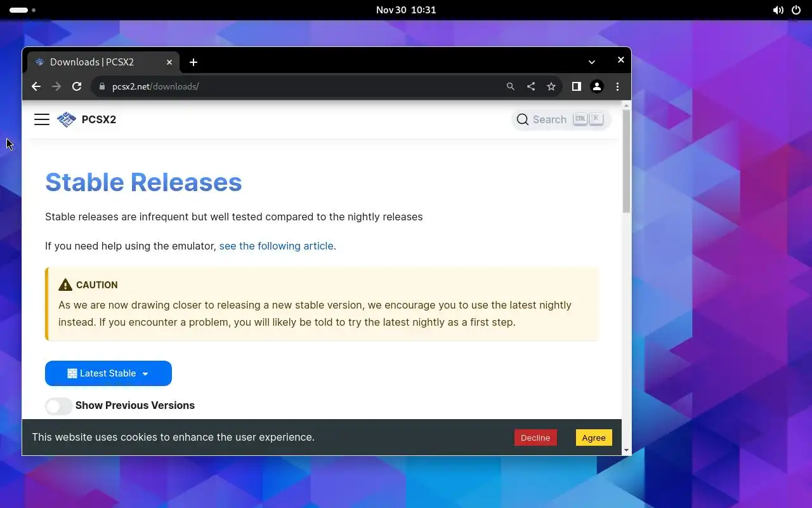Screen dimensions: 812x508
Task: Click the CAUTION warning triangle icon
Action: pos(65,284)
